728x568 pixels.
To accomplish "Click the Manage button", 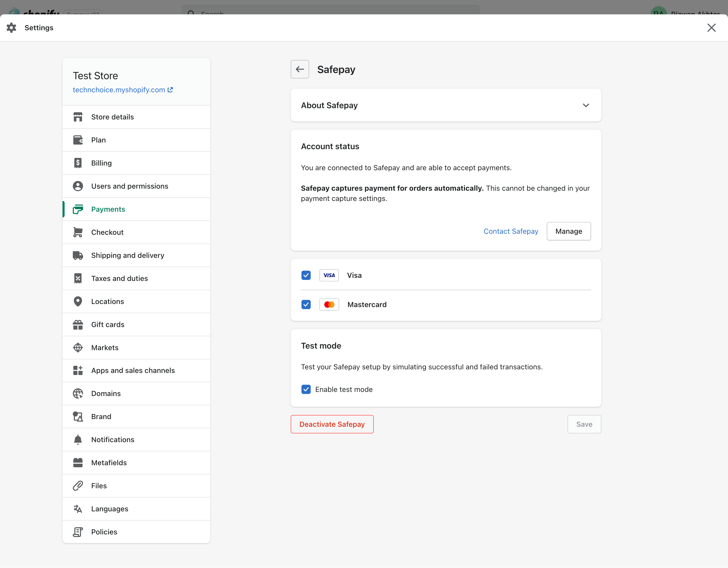I will (x=569, y=231).
